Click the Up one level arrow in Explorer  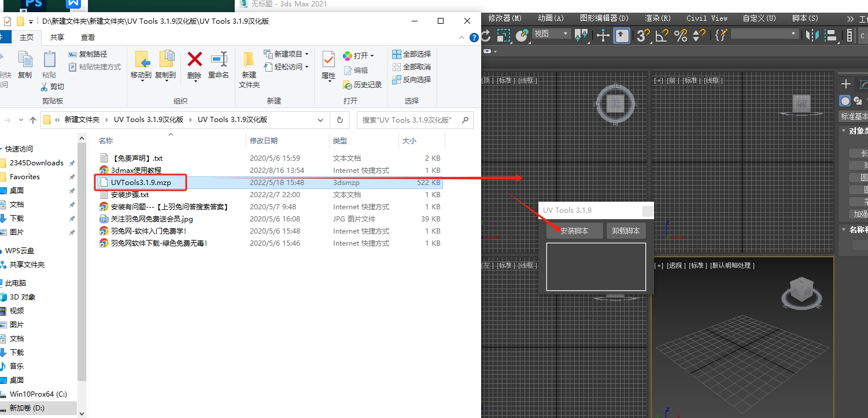[32, 120]
